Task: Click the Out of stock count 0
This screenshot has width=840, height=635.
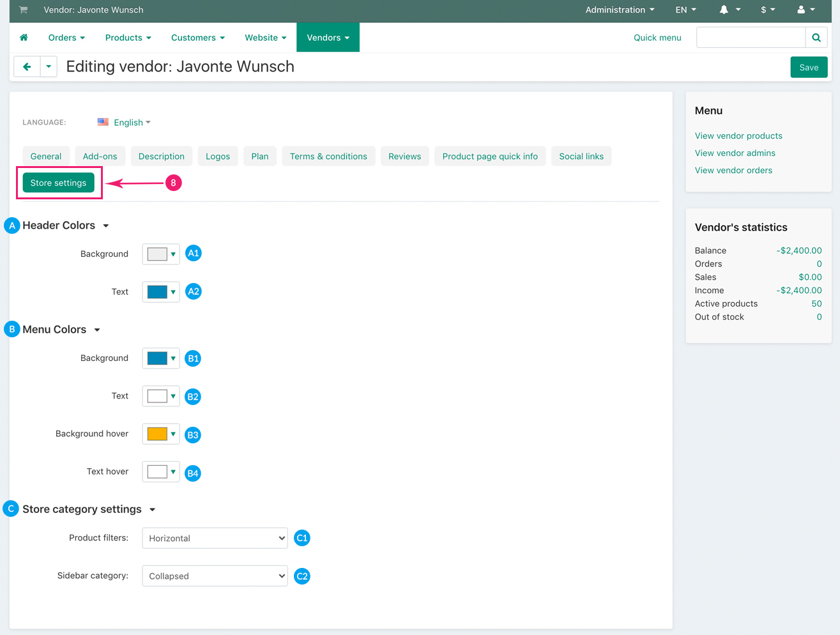Action: [819, 317]
